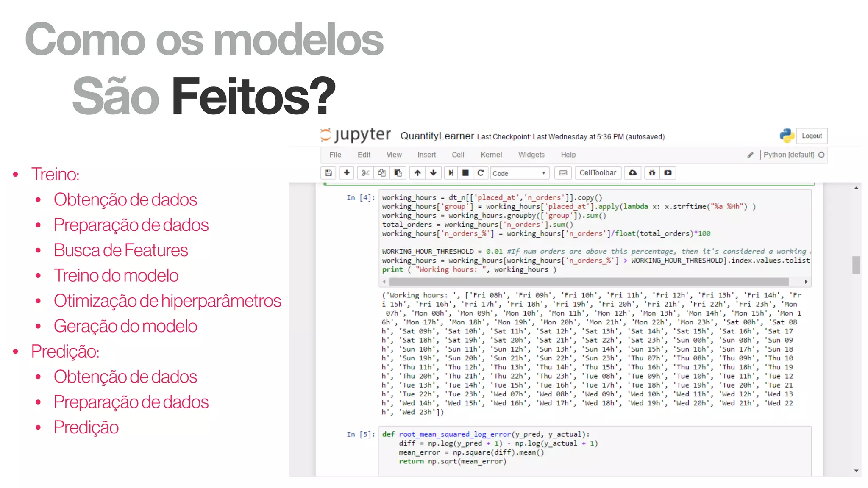Click scroll-left arrow of cell 4 scrollbar
This screenshot has height=488, width=868.
[384, 282]
